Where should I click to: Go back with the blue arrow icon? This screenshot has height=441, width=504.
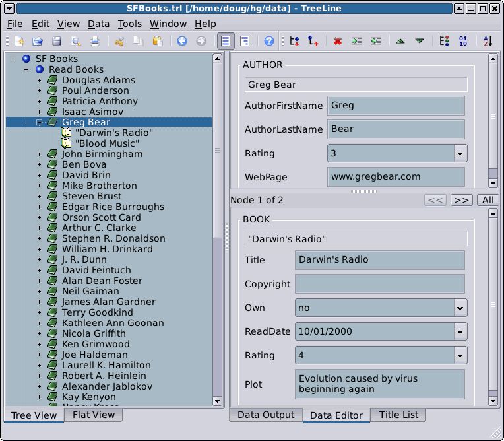182,41
